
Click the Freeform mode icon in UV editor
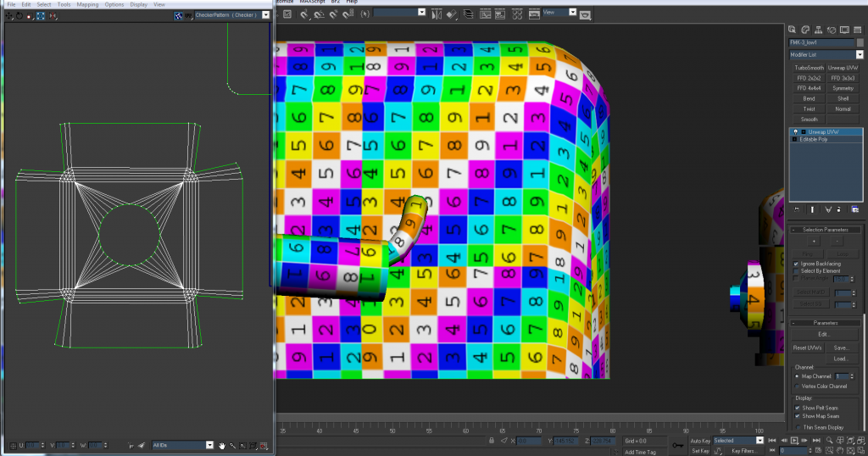(41, 15)
